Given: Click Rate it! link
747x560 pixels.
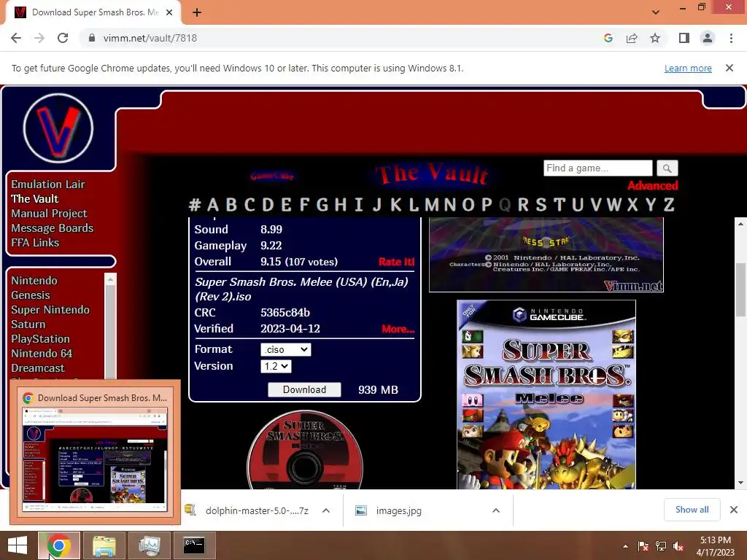Looking at the screenshot, I should (396, 262).
